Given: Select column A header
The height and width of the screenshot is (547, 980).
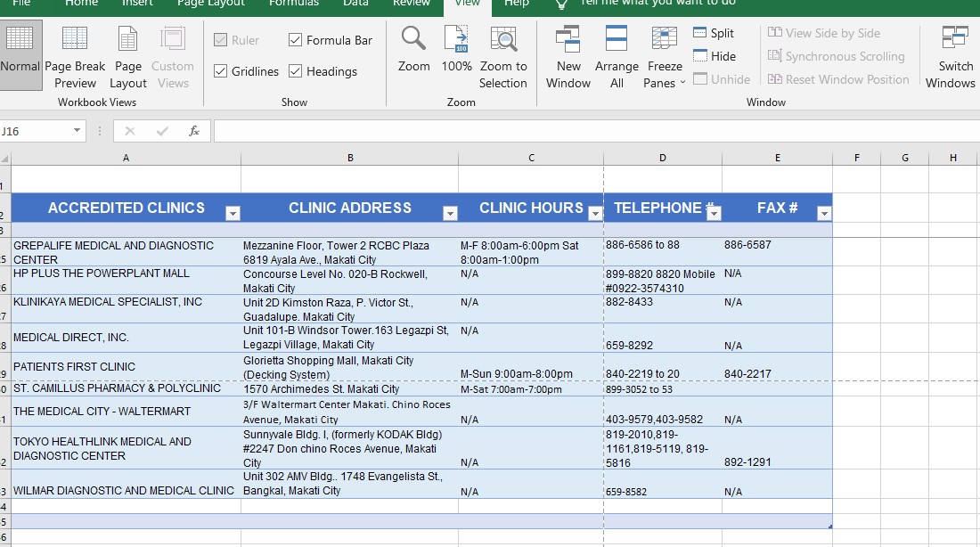Looking at the screenshot, I should [x=126, y=159].
